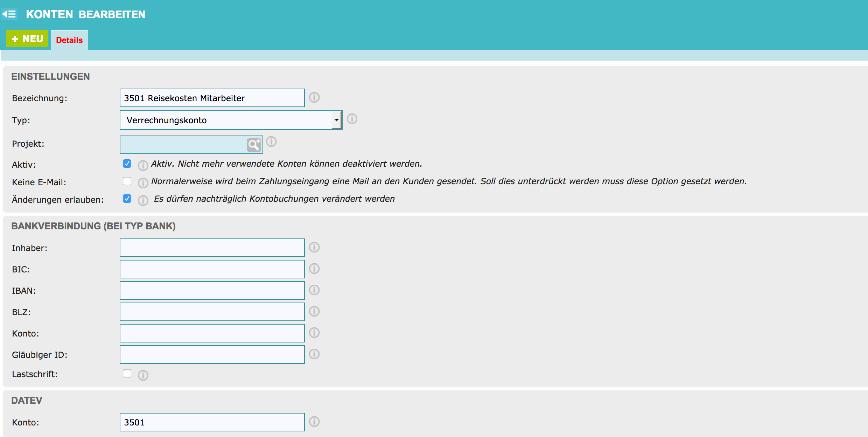Switch to the Details tab

point(69,40)
